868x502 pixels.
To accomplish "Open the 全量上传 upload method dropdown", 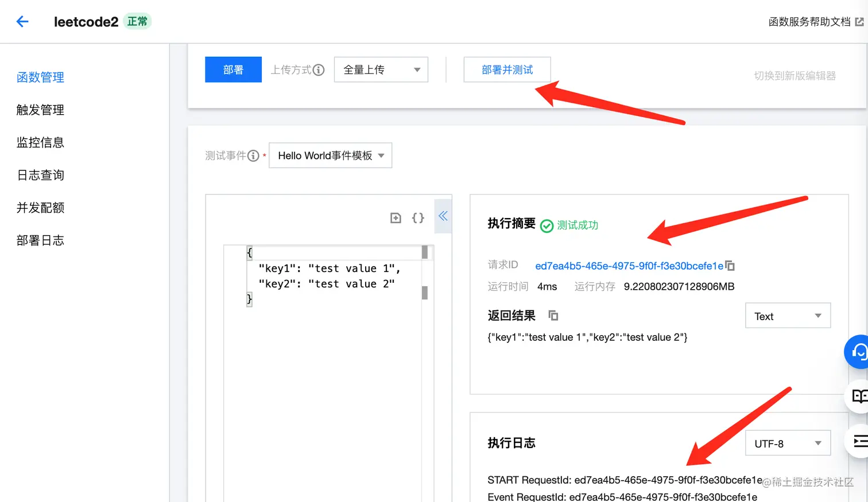I will 381,69.
